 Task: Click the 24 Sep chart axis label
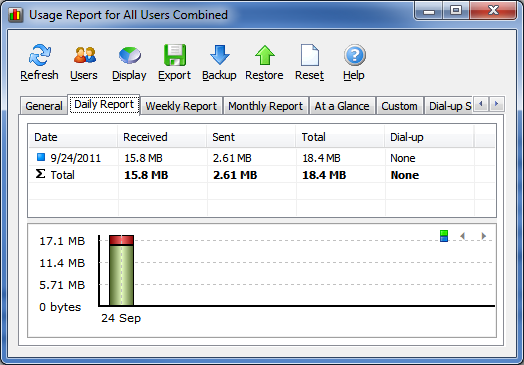(121, 318)
